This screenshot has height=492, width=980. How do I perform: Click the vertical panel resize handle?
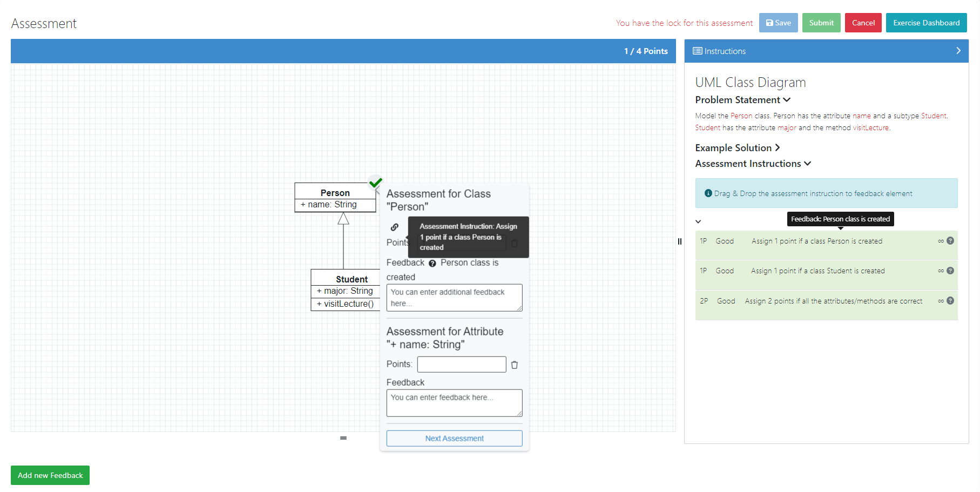click(x=680, y=241)
